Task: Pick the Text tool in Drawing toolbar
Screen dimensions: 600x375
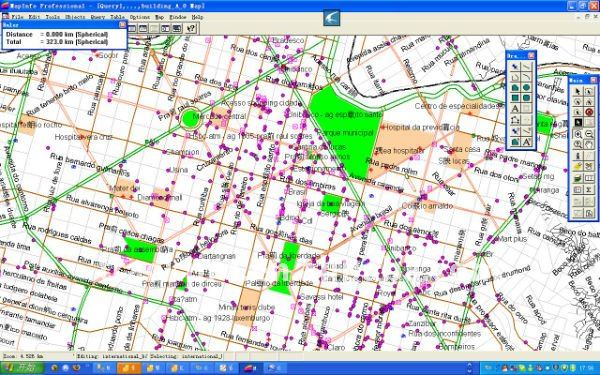Action: click(x=515, y=108)
